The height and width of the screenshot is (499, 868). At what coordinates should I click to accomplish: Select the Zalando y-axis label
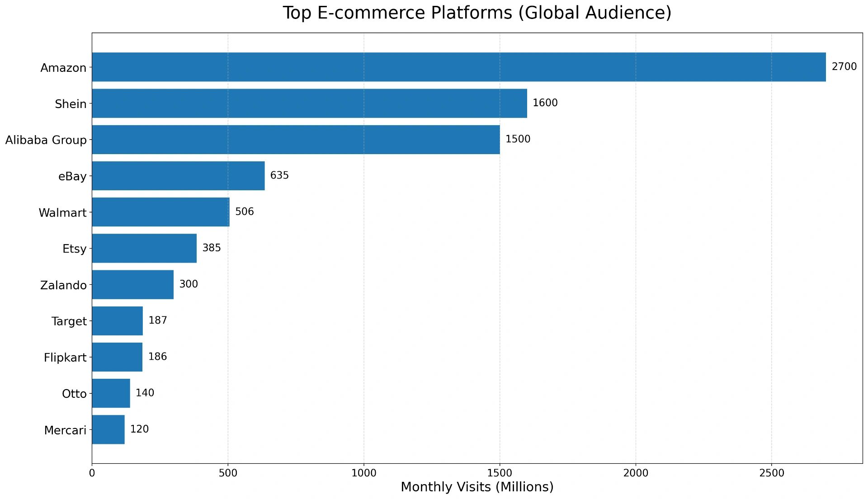click(63, 285)
